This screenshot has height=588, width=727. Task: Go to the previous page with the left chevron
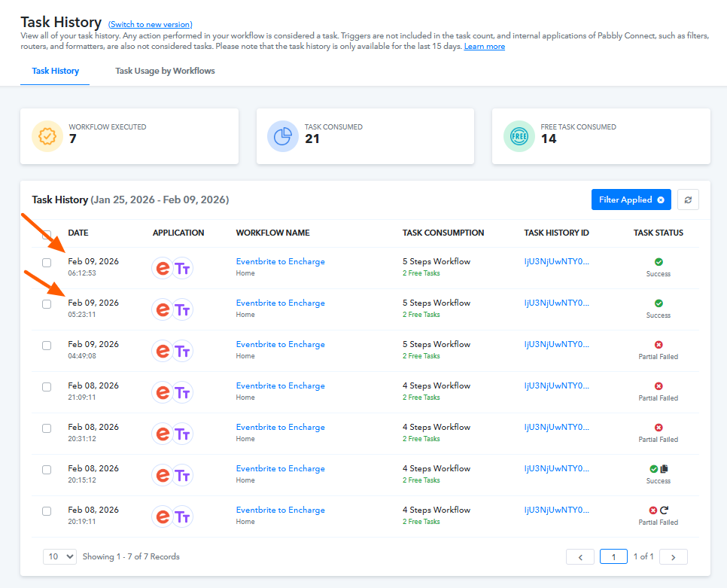tap(579, 557)
